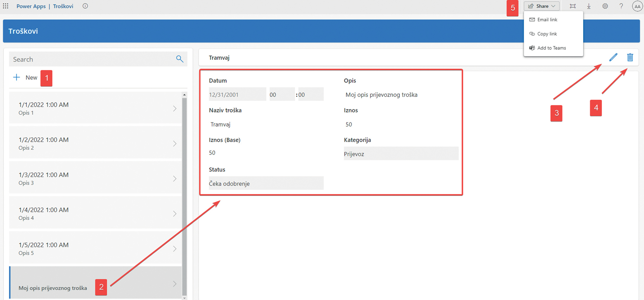Viewport: 644px width, 300px height.
Task: Click the search magnifier icon
Action: [x=180, y=59]
